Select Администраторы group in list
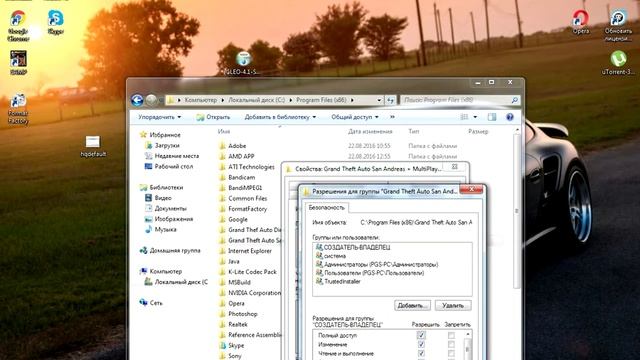The height and width of the screenshot is (360, 640). coord(377,264)
